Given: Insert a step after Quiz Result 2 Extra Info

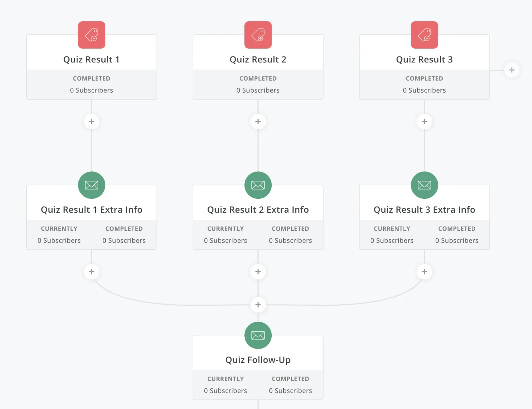Looking at the screenshot, I should pyautogui.click(x=258, y=272).
